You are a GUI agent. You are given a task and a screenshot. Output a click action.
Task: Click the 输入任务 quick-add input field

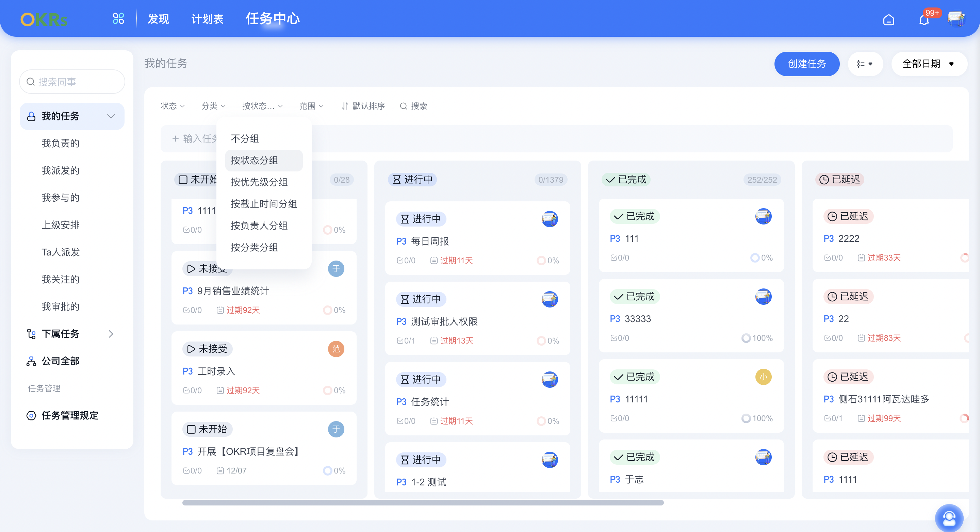click(556, 139)
